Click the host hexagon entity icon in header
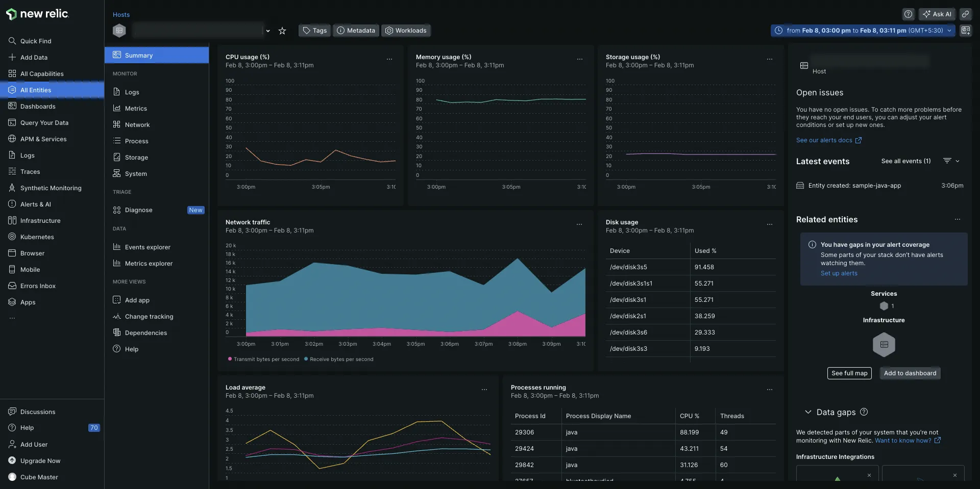Viewport: 980px width, 489px height. (119, 31)
